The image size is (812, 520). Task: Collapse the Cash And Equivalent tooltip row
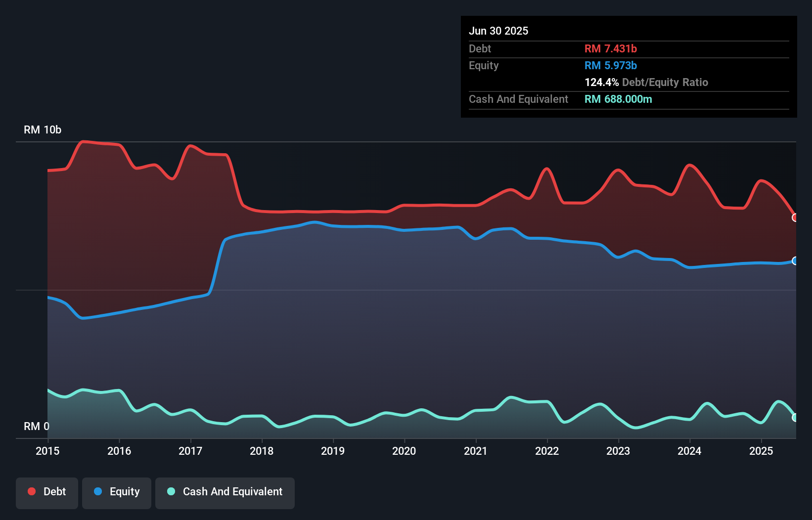pos(518,99)
